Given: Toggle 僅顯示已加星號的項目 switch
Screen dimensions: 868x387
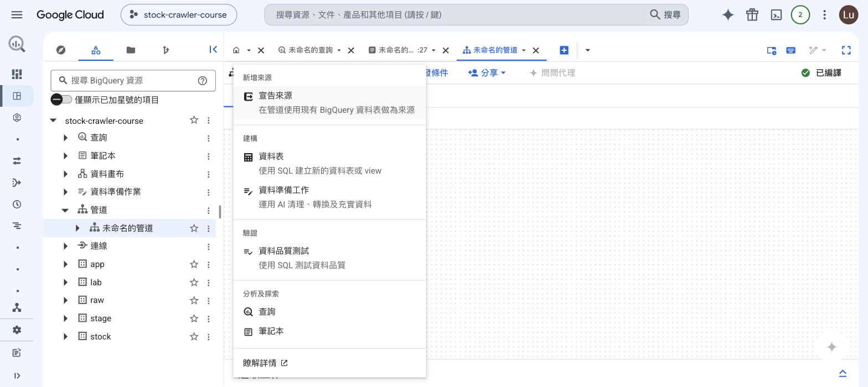Looking at the screenshot, I should [61, 100].
